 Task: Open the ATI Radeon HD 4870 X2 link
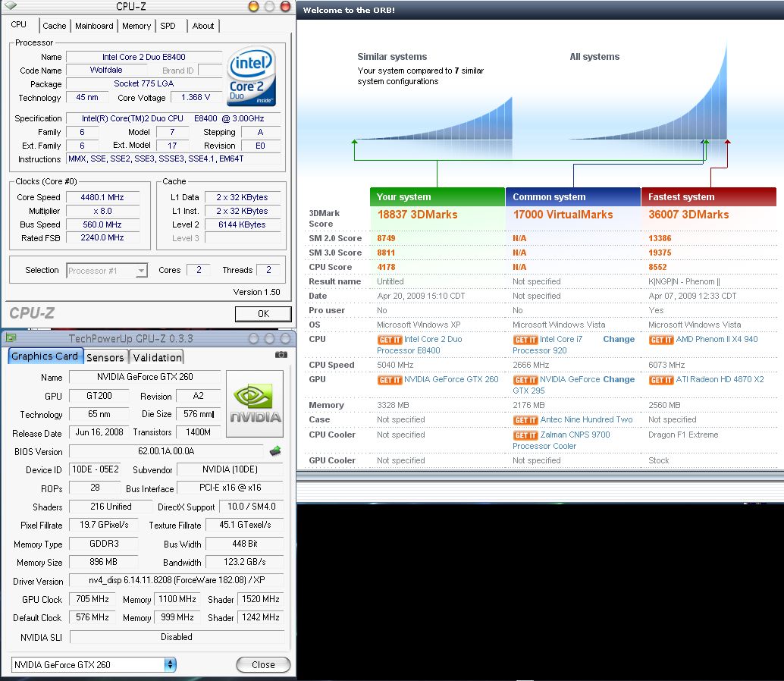[720, 379]
